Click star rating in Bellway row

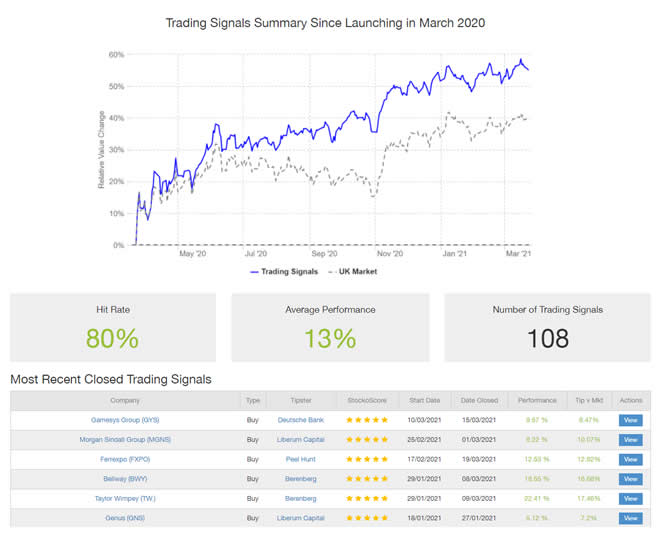point(367,479)
